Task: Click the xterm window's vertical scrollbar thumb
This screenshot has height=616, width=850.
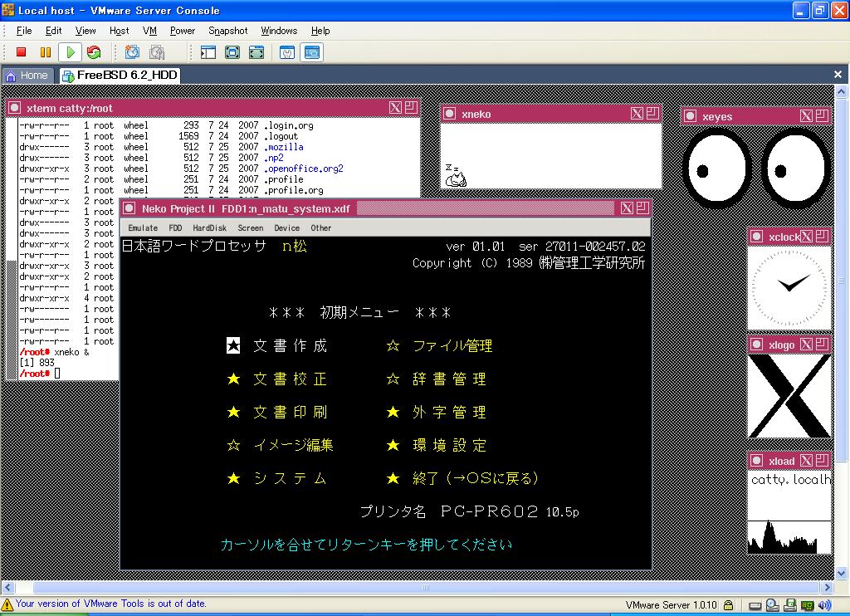Action: tap(12, 320)
